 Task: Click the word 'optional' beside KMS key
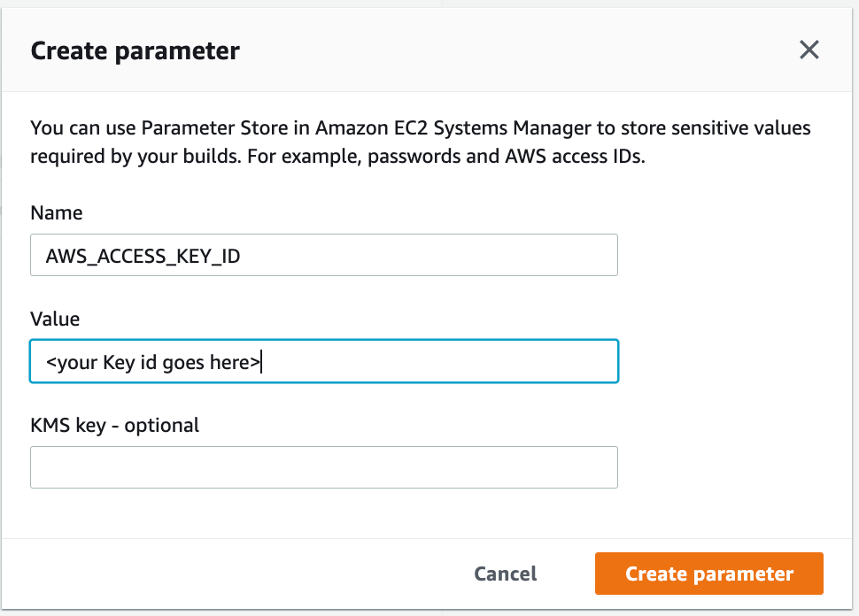(x=162, y=425)
